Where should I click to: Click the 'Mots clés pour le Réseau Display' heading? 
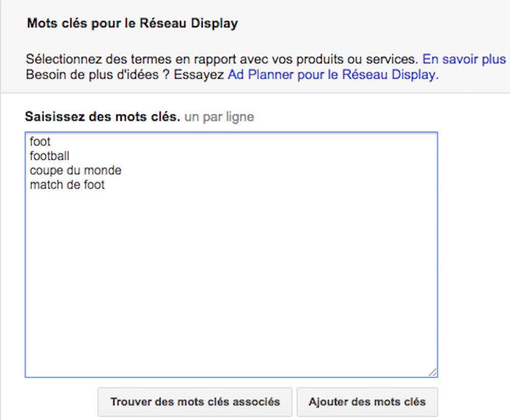(x=133, y=23)
